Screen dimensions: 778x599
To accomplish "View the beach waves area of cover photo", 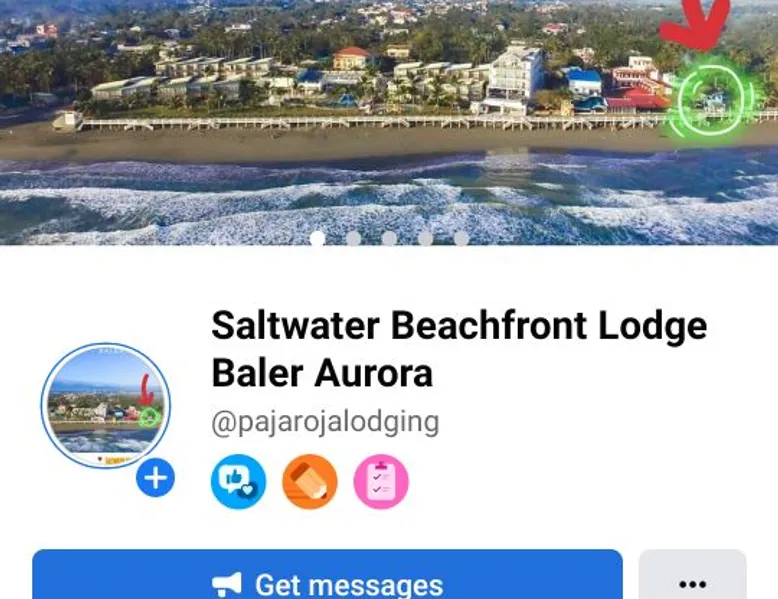I will click(x=389, y=199).
